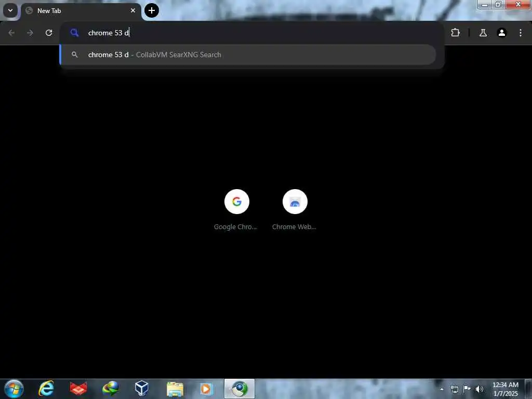Open the red icon app in taskbar
Image resolution: width=532 pixels, height=399 pixels.
pos(78,389)
